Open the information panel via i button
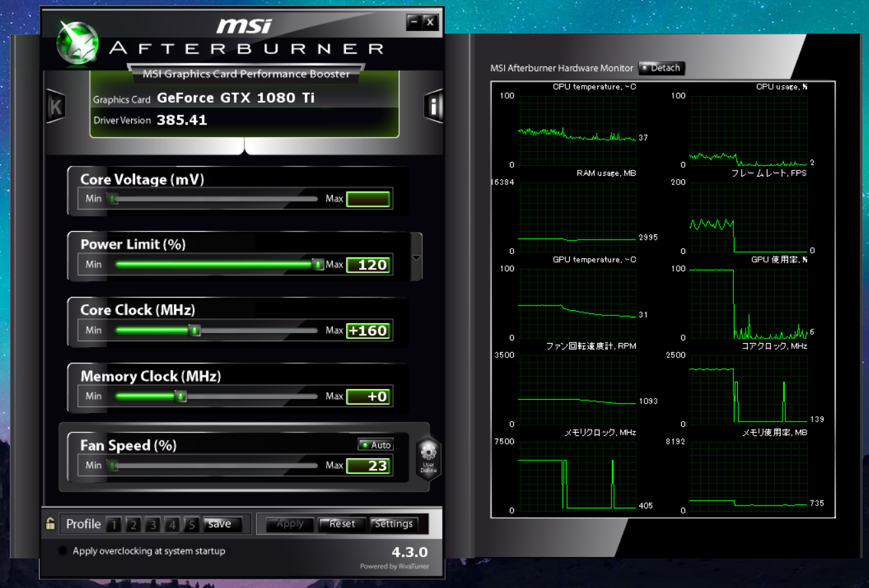This screenshot has width=869, height=588. (x=434, y=105)
